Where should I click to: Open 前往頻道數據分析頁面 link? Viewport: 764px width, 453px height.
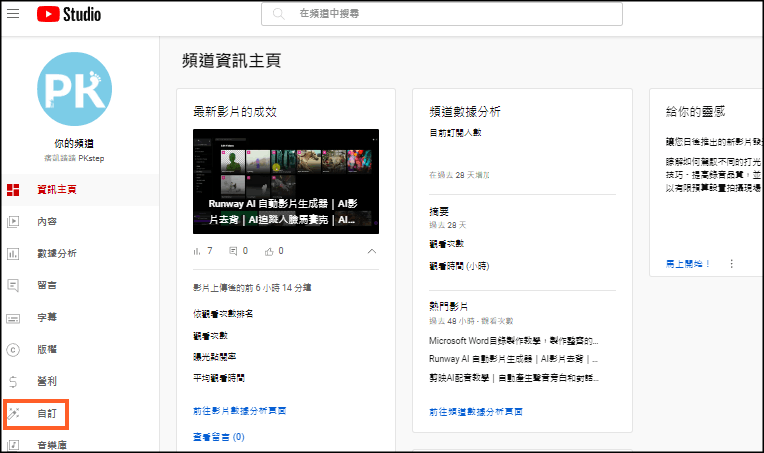(476, 412)
